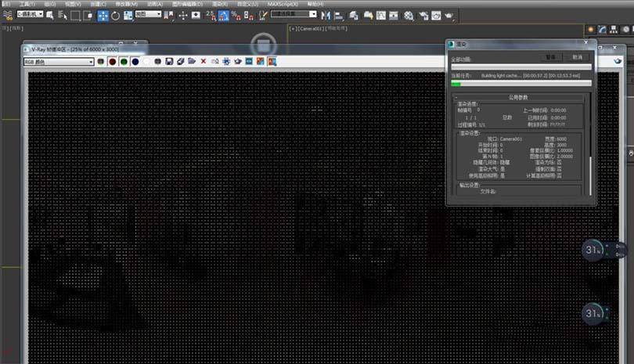Click the current task render progress bar
Screen dimensions: 634x364
[x=521, y=83]
